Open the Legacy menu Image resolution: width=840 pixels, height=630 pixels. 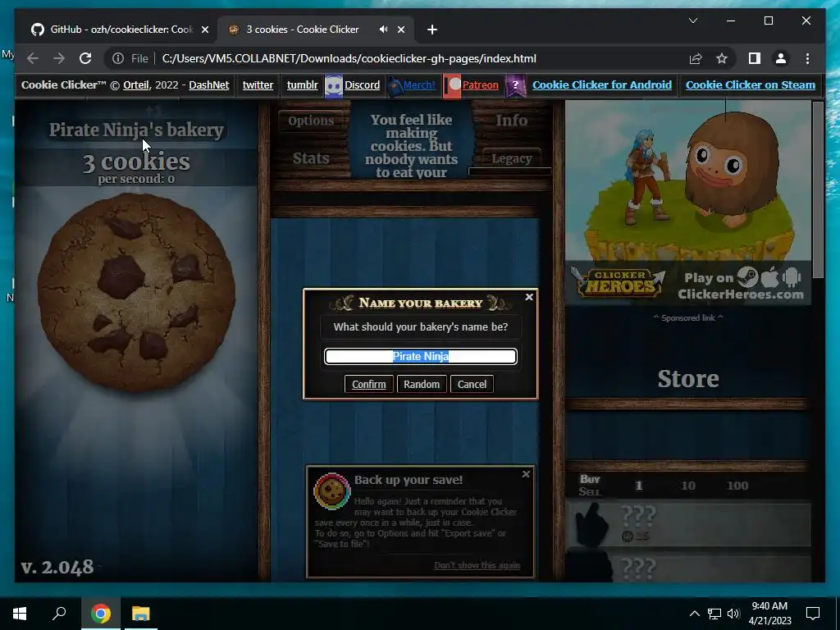511,158
